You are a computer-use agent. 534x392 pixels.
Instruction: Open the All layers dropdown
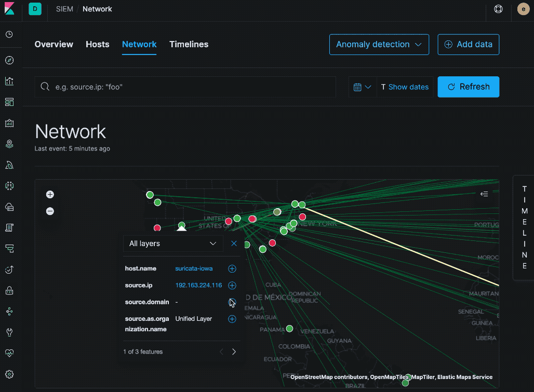click(x=173, y=244)
